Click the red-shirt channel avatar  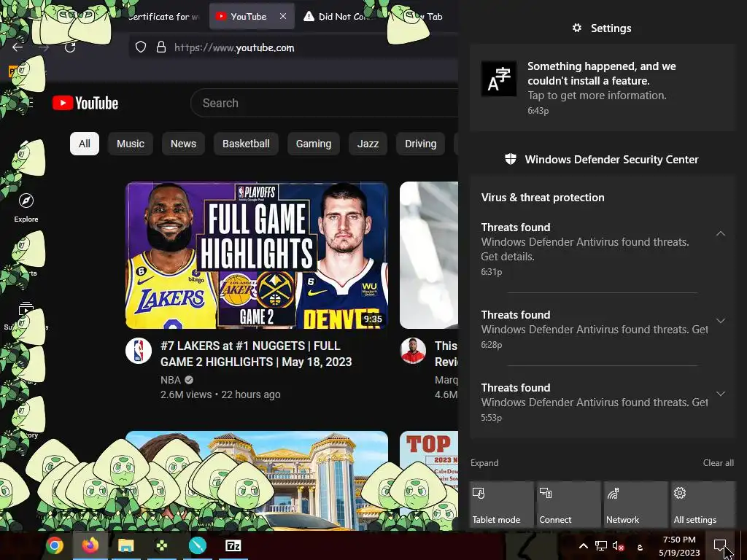click(413, 351)
